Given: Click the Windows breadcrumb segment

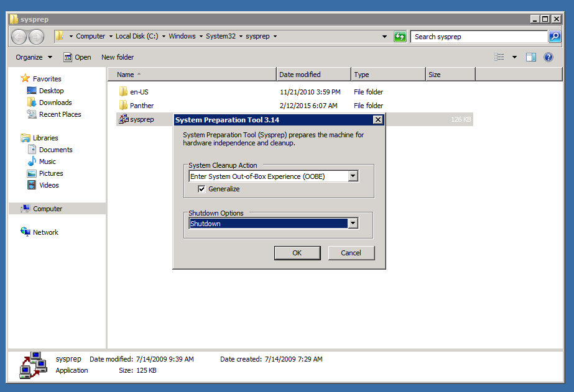Looking at the screenshot, I should [x=182, y=36].
